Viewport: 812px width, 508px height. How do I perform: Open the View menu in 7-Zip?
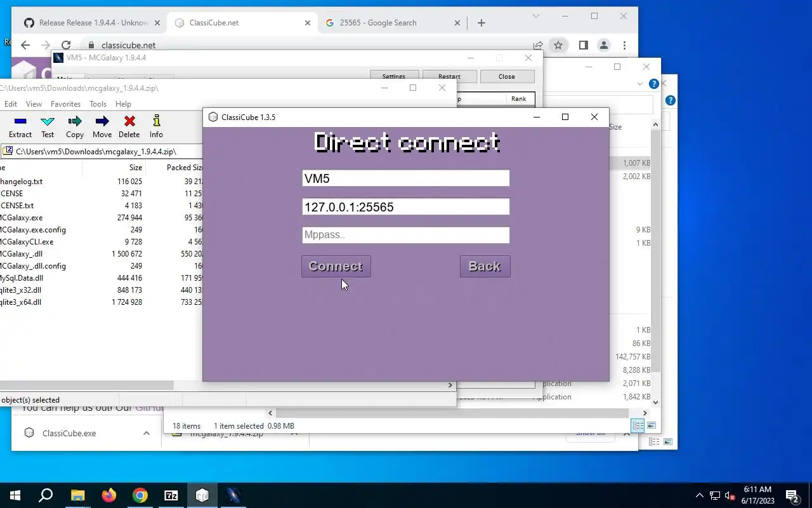click(x=34, y=104)
